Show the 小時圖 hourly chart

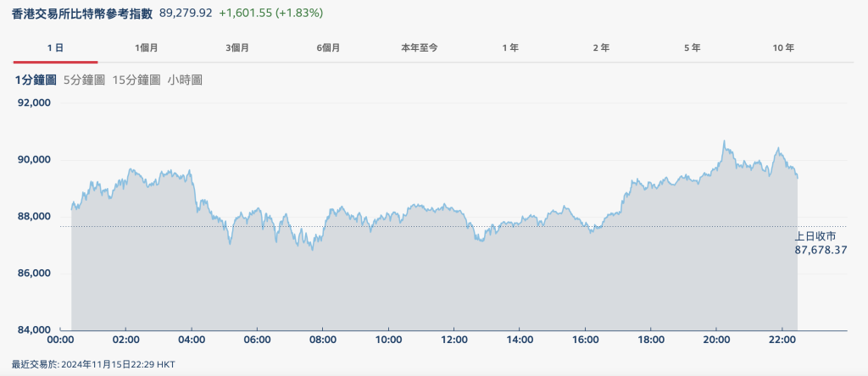185,80
